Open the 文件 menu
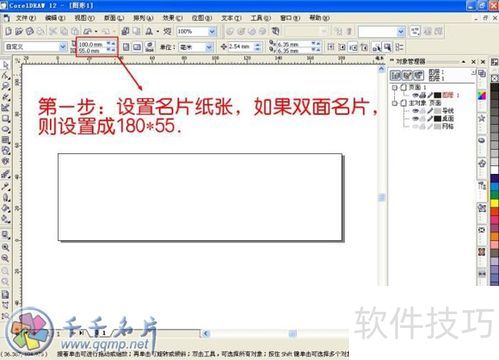The image size is (499, 360). 26,18
